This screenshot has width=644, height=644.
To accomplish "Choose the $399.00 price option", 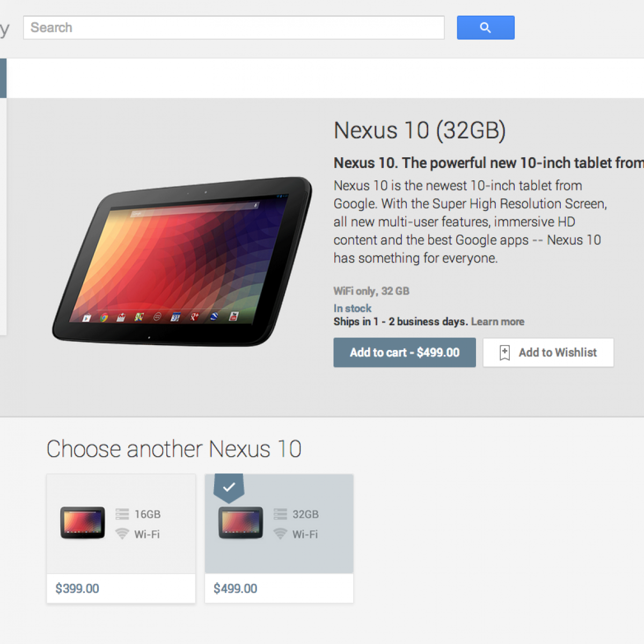I will pyautogui.click(x=77, y=589).
